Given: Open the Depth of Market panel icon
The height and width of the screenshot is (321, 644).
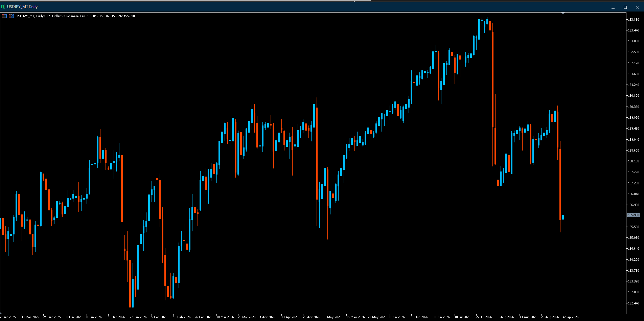Looking at the screenshot, I should (4, 16).
